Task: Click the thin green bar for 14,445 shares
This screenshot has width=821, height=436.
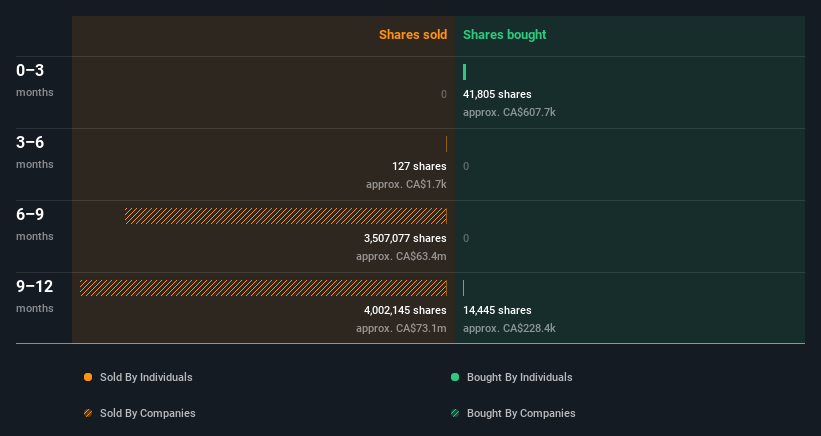Action: point(463,288)
